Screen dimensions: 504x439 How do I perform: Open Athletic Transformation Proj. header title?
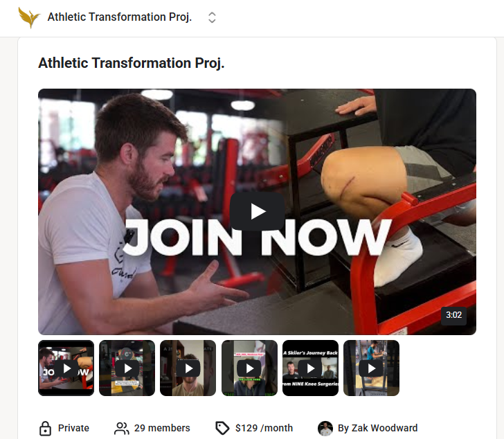(120, 17)
